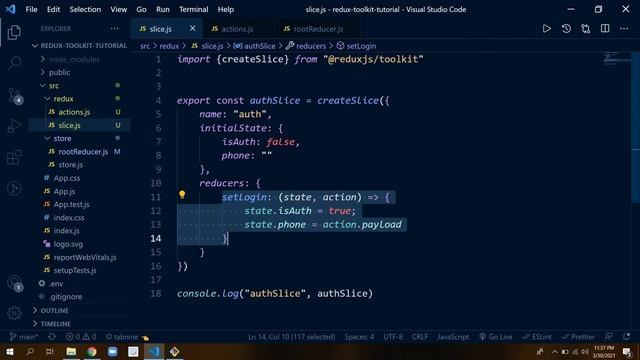The height and width of the screenshot is (360, 640).
Task: Open Explorer Views and More Actions ellipsis
Action: 115,29
